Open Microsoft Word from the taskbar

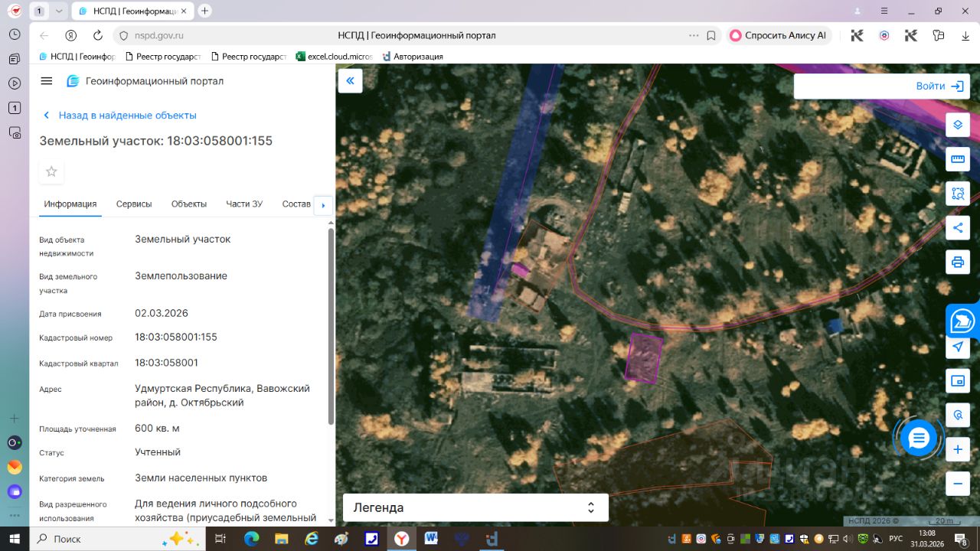431,539
